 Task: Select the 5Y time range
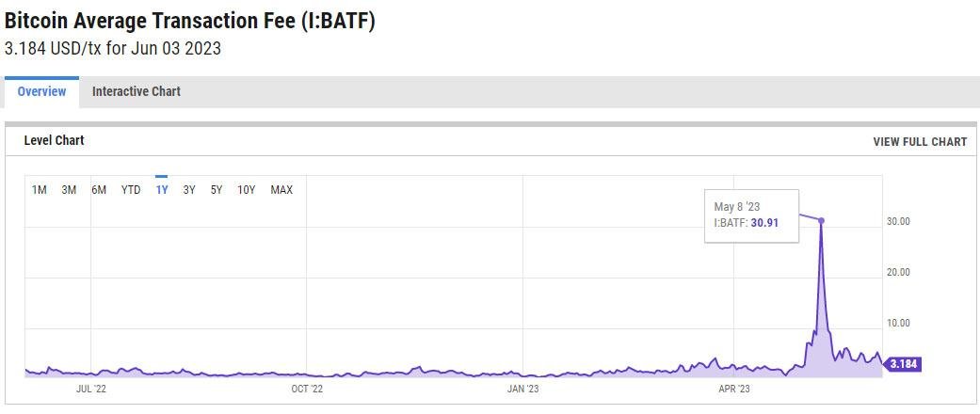217,190
